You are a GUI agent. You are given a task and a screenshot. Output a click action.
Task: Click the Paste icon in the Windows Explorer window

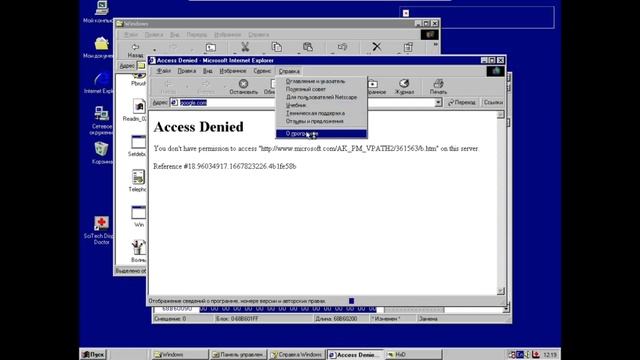(308, 47)
